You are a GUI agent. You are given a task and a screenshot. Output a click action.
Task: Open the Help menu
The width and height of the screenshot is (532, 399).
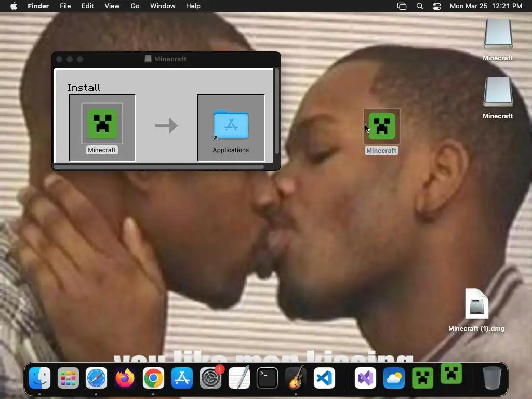(x=193, y=6)
